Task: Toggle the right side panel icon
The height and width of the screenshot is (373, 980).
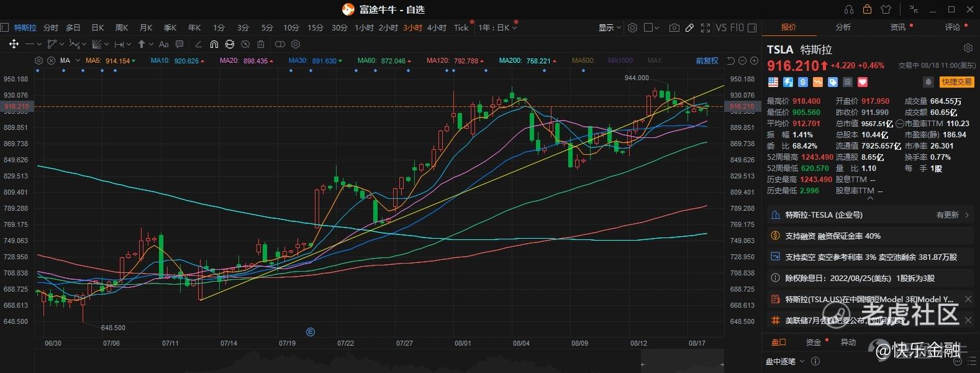Action: coord(752,27)
